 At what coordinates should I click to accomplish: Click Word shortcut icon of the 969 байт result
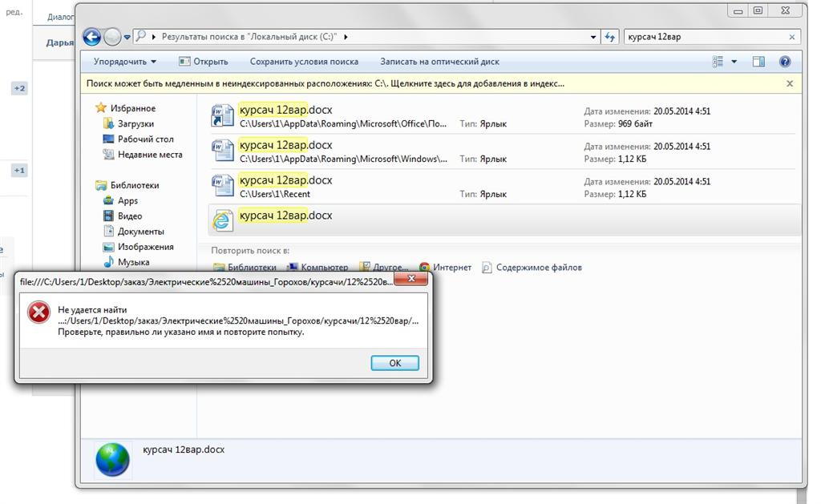223,116
